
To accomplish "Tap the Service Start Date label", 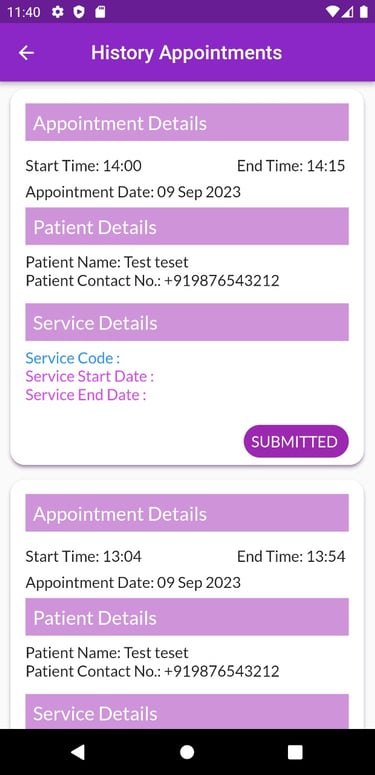I will 90,377.
